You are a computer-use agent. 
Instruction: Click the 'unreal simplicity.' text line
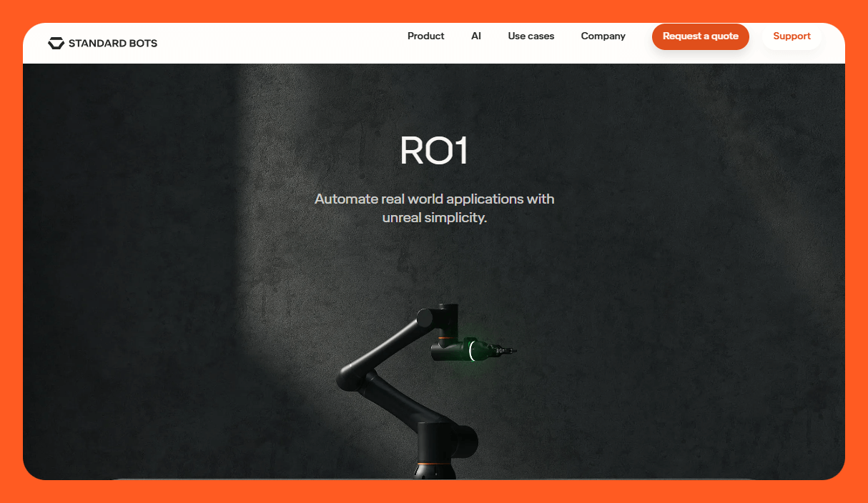[x=434, y=217]
